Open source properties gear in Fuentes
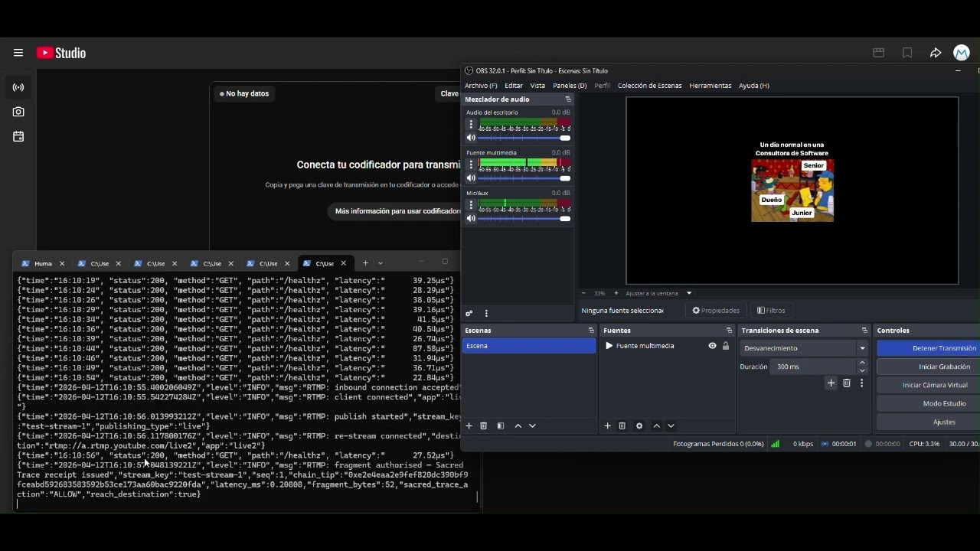980x551 pixels. [x=639, y=425]
